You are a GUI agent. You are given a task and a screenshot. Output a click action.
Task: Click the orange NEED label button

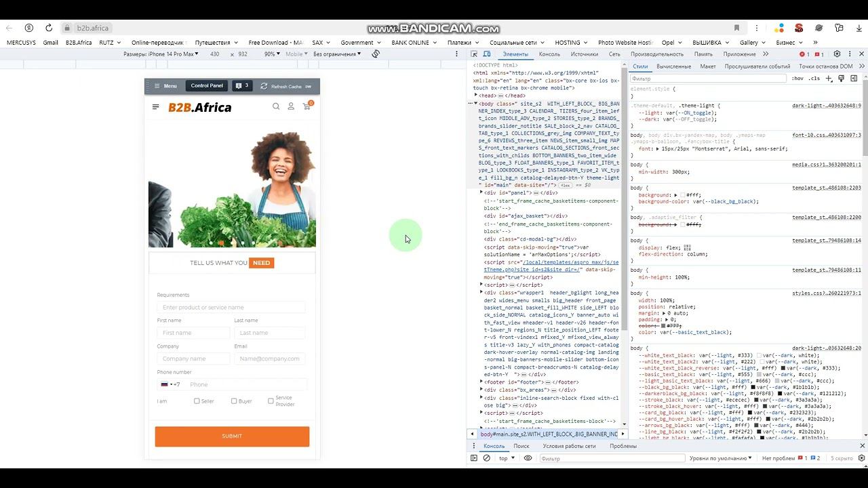[x=261, y=263]
